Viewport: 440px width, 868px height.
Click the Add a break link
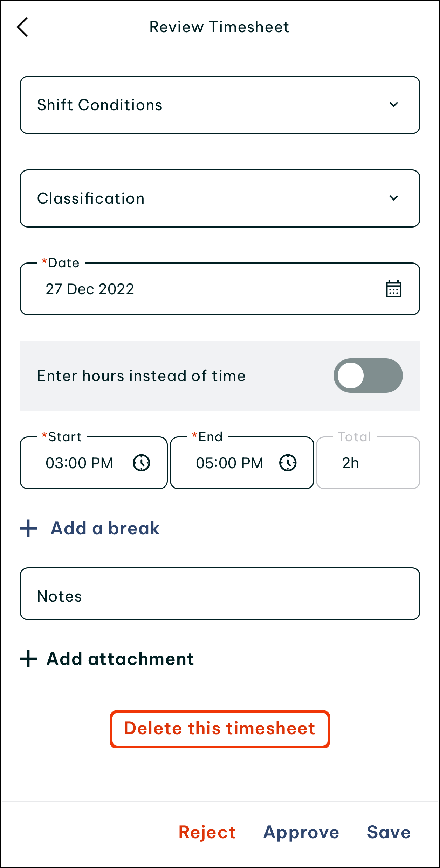point(105,528)
